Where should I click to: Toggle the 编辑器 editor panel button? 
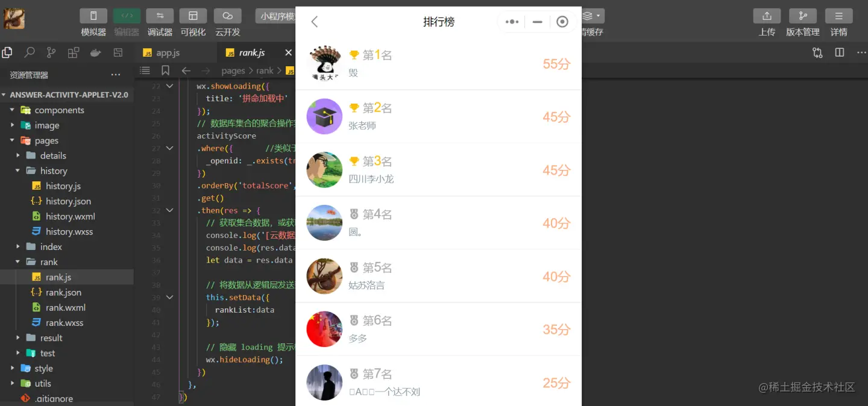127,16
